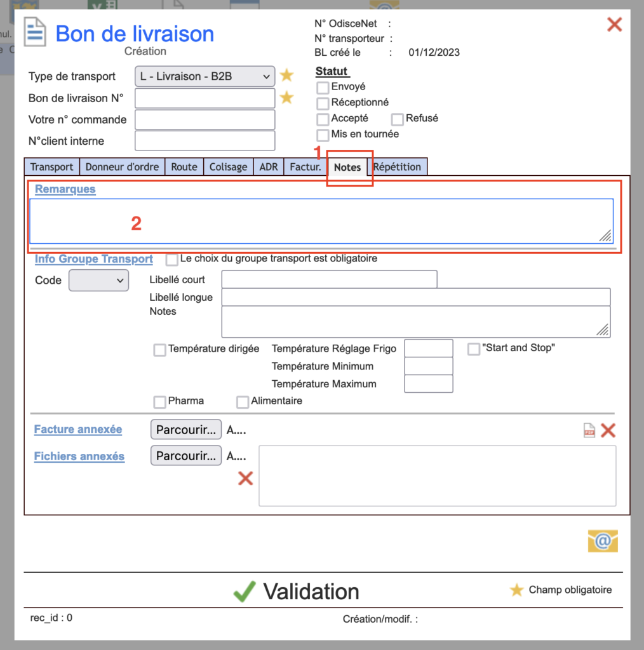Viewport: 644px width, 650px height.
Task: Click the green Validation checkmark
Action: 245,591
